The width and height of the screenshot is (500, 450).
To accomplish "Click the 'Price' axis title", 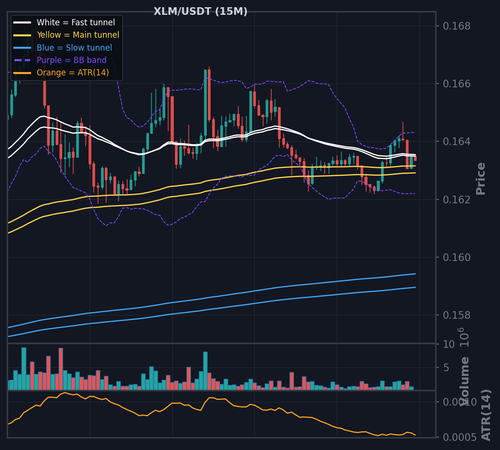I will 481,179.
